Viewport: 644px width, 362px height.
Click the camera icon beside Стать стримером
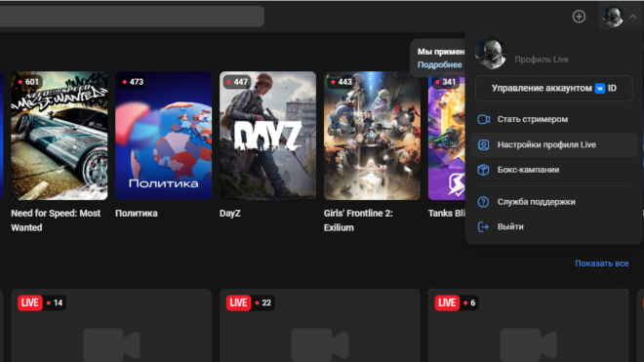[483, 119]
